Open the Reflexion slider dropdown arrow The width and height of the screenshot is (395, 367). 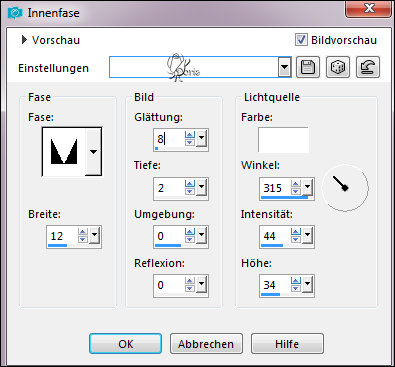[x=201, y=284]
